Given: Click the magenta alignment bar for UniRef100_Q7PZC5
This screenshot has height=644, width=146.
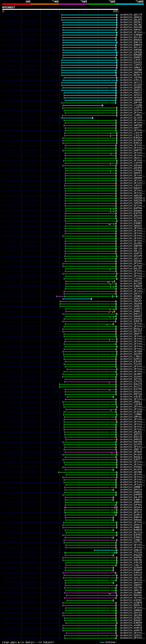Looking at the screenshot, I should (x=91, y=382).
